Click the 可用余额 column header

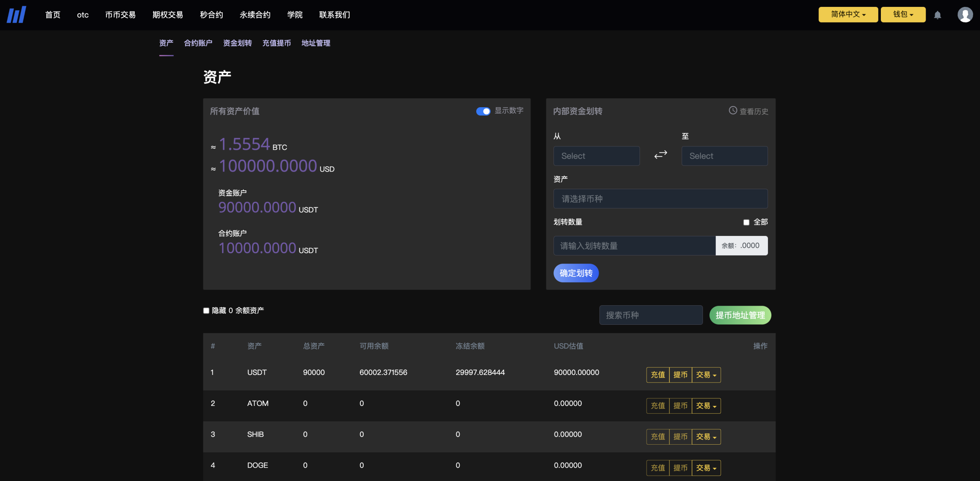374,346
